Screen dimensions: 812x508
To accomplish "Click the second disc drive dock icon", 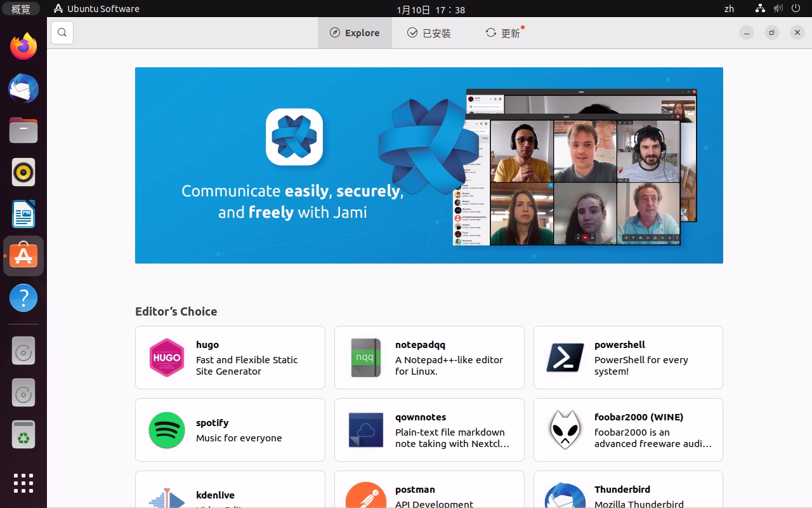I will point(23,393).
